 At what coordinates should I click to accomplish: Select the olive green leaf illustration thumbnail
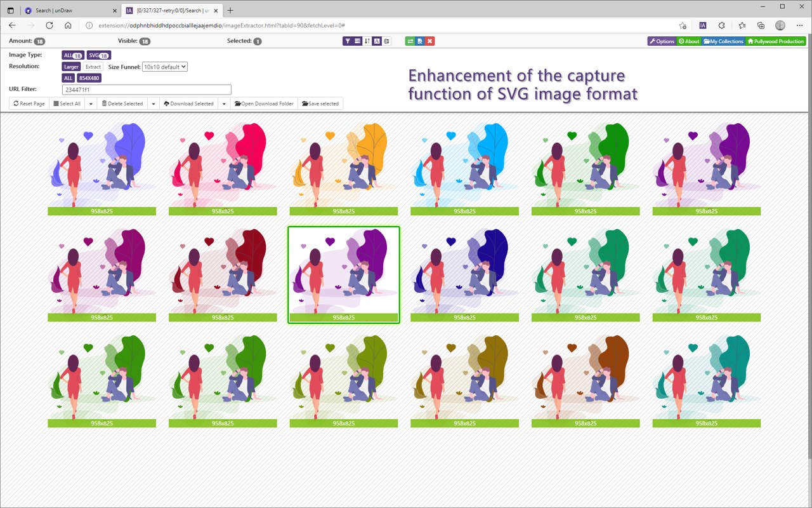(x=343, y=380)
